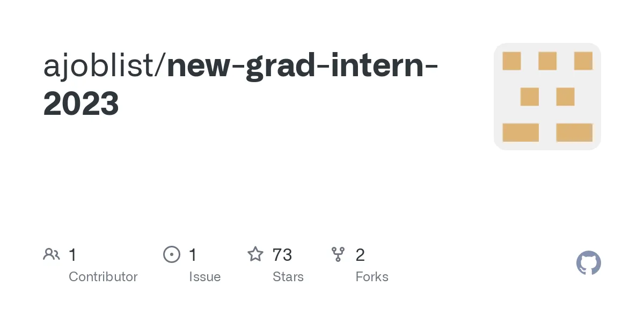Click the fork count number 2
The image size is (644, 322).
click(x=360, y=255)
